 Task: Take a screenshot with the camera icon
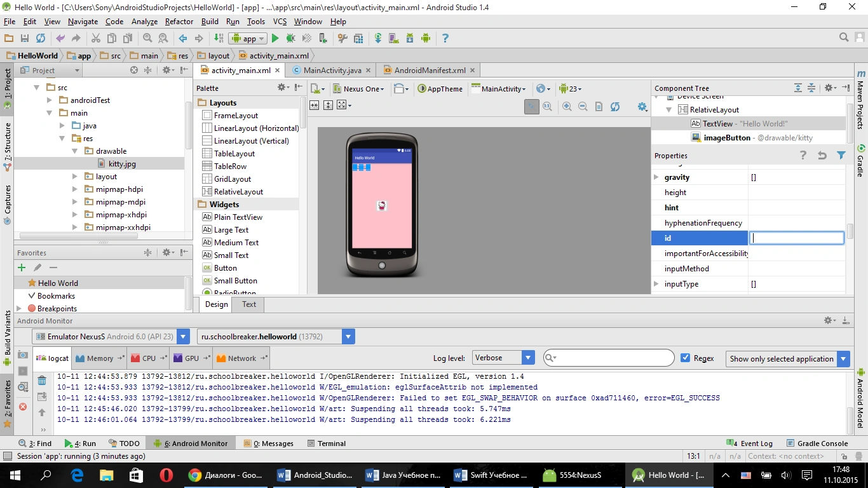(x=23, y=355)
